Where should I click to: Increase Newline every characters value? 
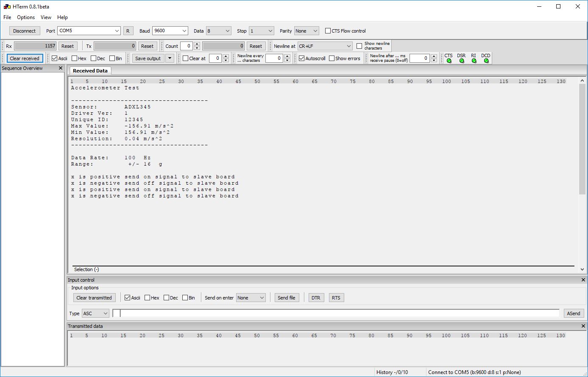[287, 56]
